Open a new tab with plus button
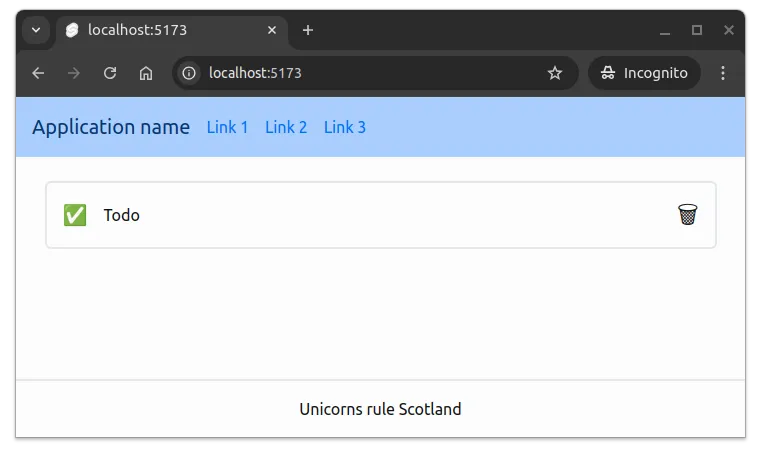 (308, 30)
